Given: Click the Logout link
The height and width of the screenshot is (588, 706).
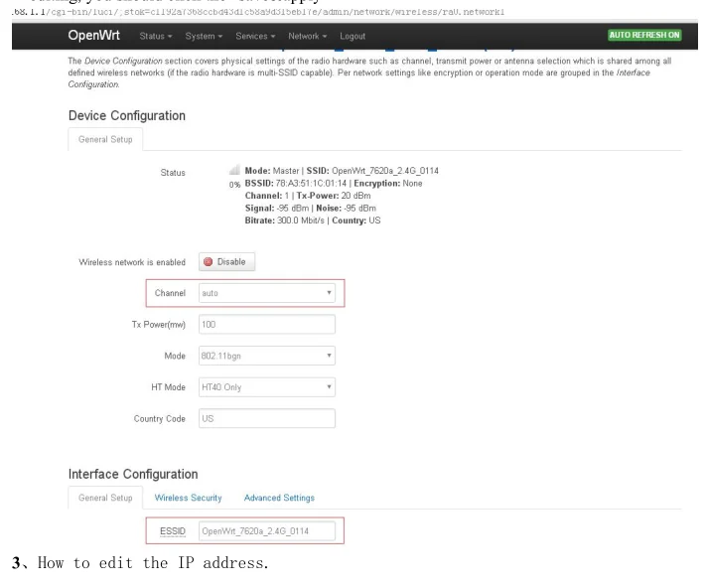Looking at the screenshot, I should [x=353, y=36].
